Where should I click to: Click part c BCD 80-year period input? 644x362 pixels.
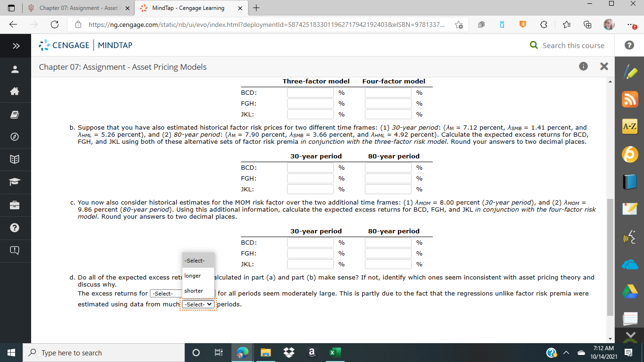[388, 242]
